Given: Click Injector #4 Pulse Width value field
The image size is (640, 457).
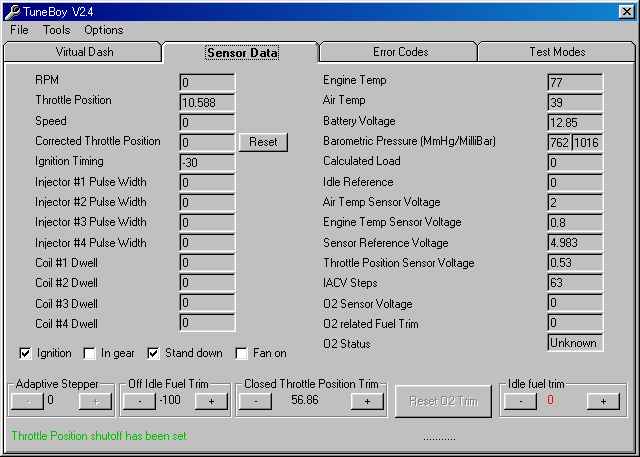Looking at the screenshot, I should pos(207,242).
